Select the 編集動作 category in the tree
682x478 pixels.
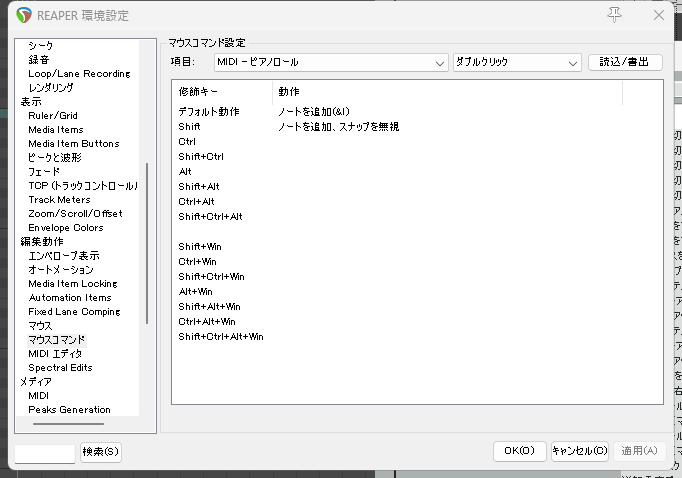pyautogui.click(x=42, y=241)
